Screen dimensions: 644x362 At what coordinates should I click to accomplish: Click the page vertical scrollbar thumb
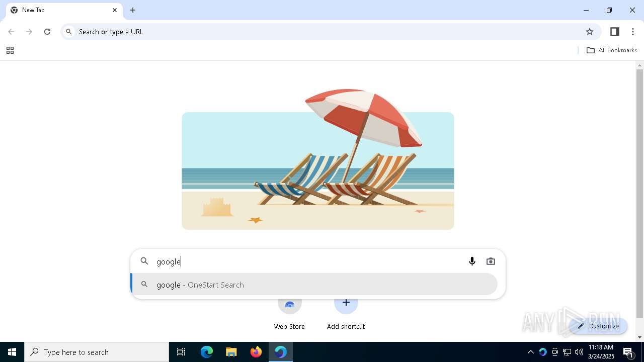click(639, 194)
